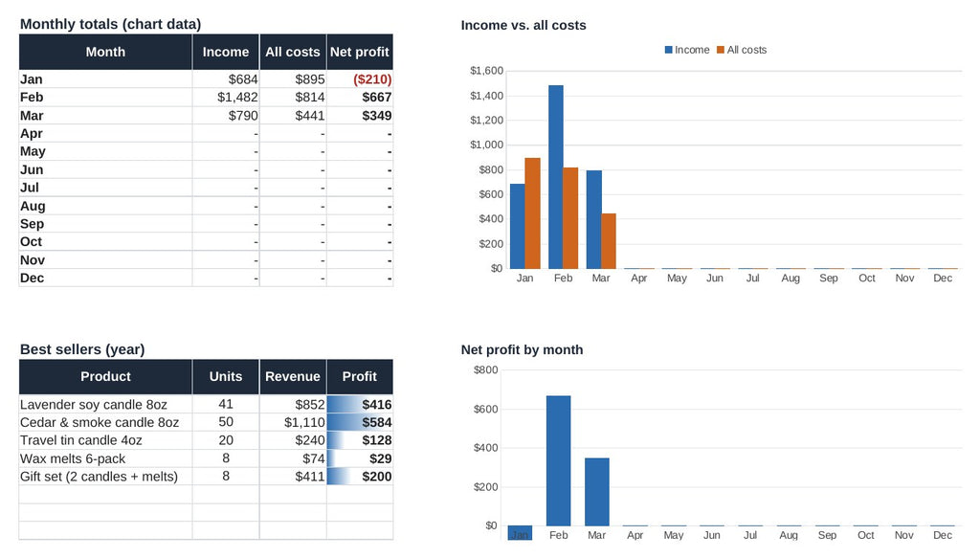
Task: Select the negative net profit ($210)
Action: click(x=360, y=79)
